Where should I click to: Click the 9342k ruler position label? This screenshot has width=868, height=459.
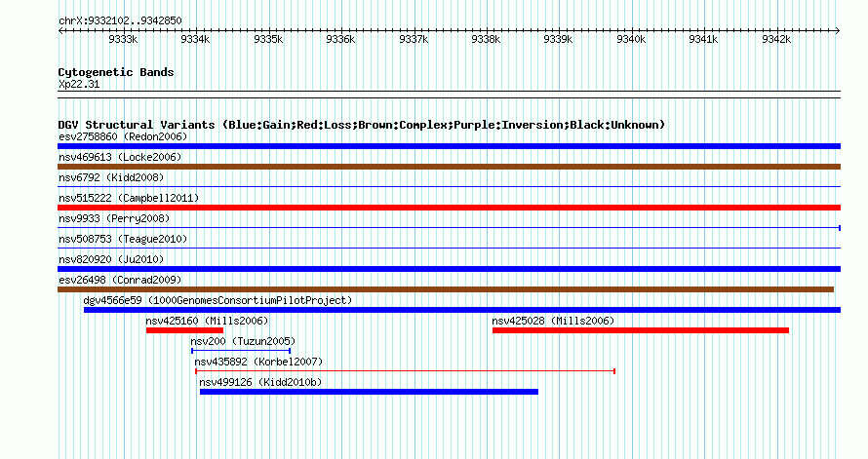[776, 39]
